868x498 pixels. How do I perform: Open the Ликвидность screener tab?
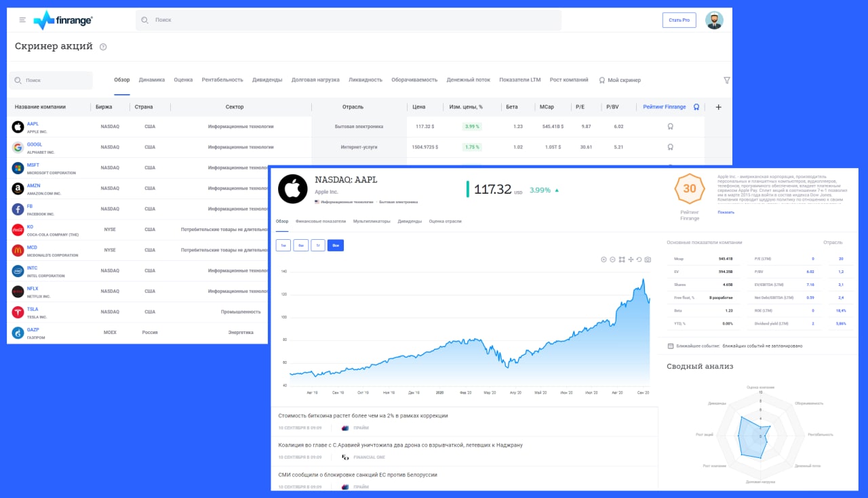(366, 80)
